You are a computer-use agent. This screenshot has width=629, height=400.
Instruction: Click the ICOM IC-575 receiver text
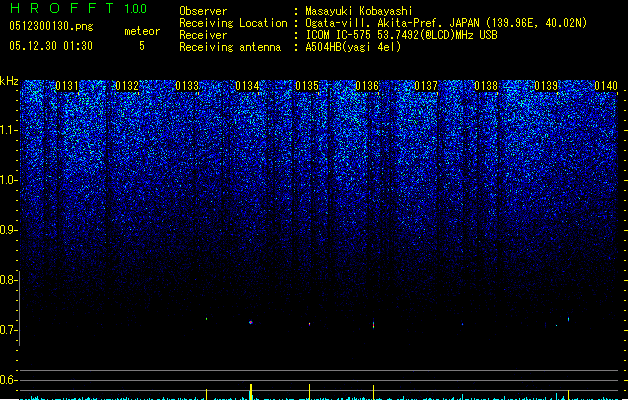[x=401, y=35]
